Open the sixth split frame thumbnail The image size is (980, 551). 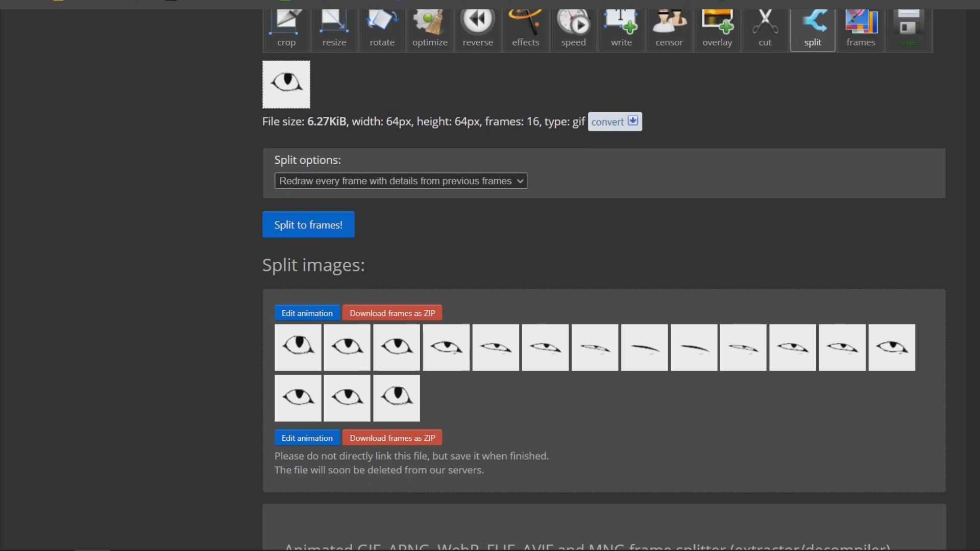tap(546, 347)
